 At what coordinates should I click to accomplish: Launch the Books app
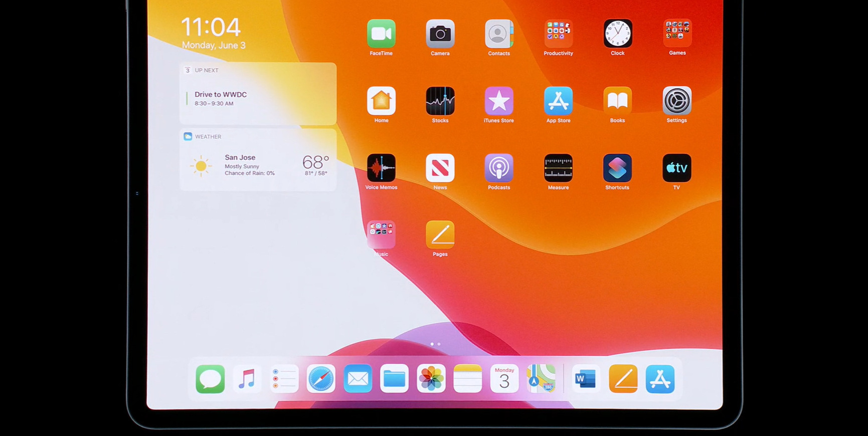click(618, 101)
